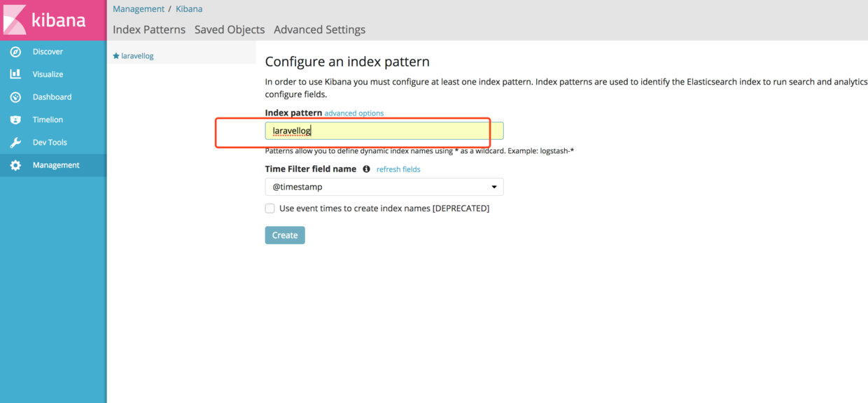868x403 pixels.
Task: Click the Configure an index pattern heading
Action: click(347, 62)
